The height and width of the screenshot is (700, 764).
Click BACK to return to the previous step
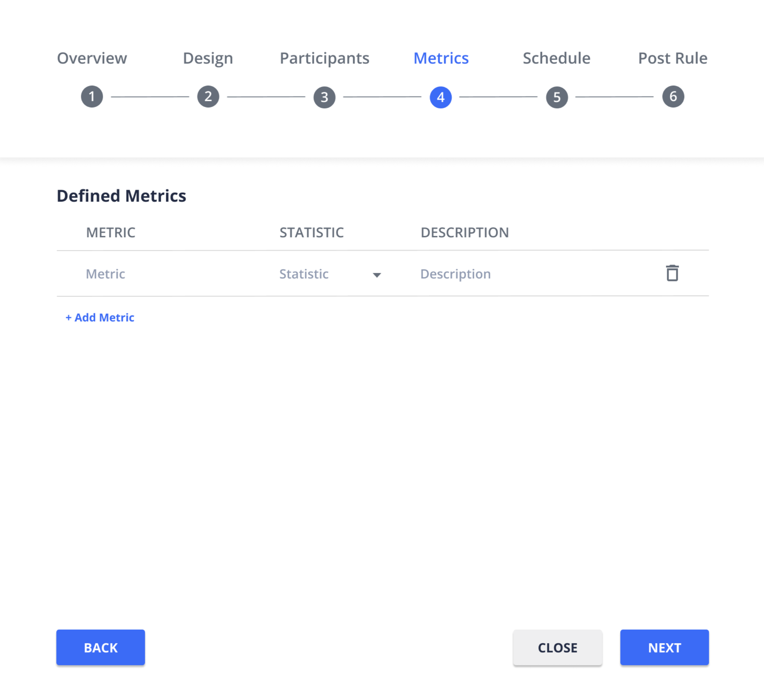pos(100,648)
